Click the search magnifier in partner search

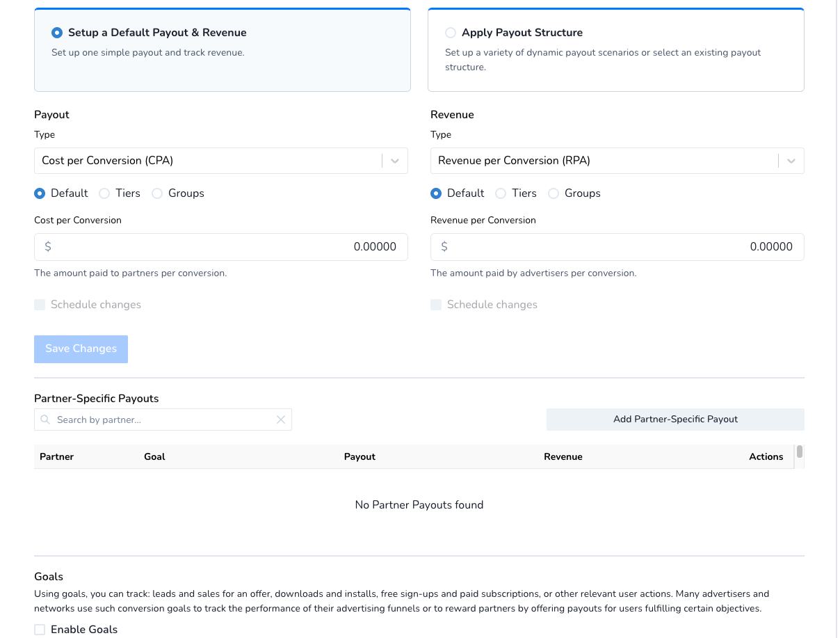[x=45, y=420]
